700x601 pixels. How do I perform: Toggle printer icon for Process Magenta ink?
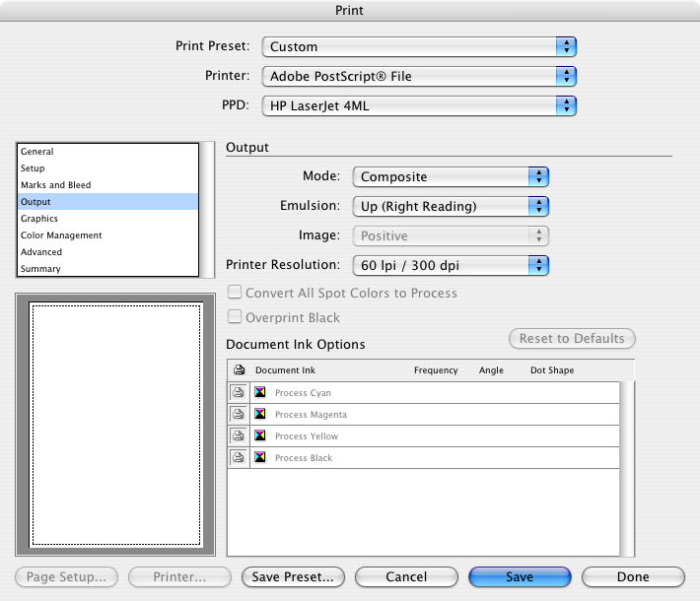[x=239, y=415]
